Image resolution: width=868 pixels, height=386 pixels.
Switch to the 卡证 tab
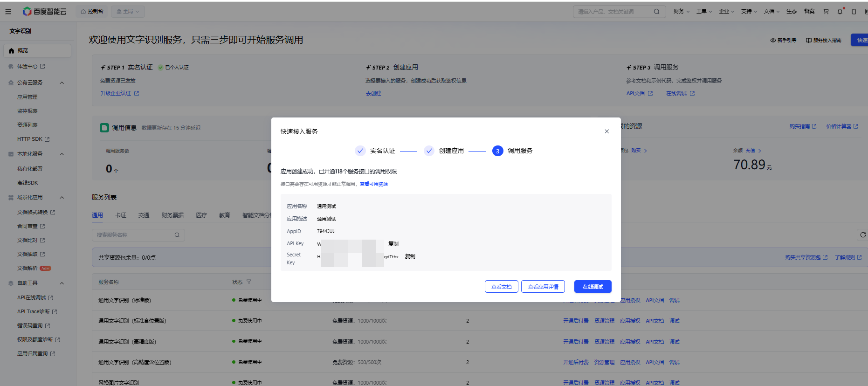(121, 215)
